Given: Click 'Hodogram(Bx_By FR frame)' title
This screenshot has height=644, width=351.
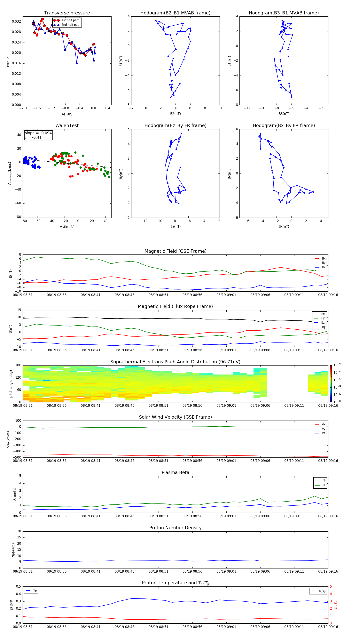Looking at the screenshot, I should 284,125.
